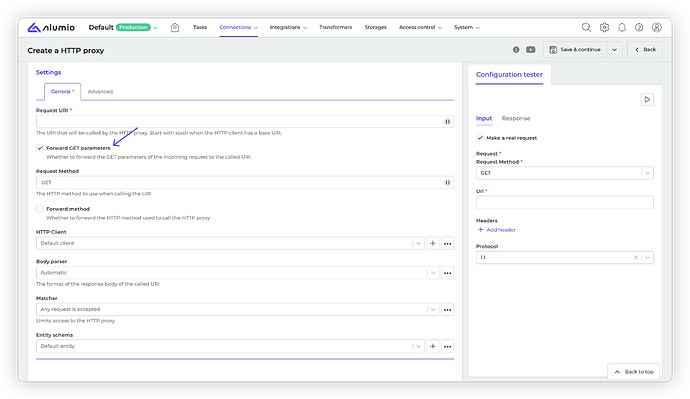Viewport: 690px width, 399px height.
Task: Open the home dashboard icon
Action: 175,27
